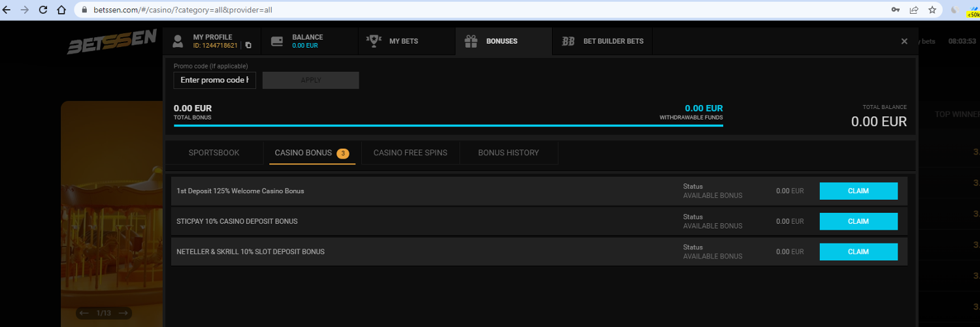The width and height of the screenshot is (980, 327).
Task: Advance the banner carousel with the right arrow
Action: tap(123, 313)
